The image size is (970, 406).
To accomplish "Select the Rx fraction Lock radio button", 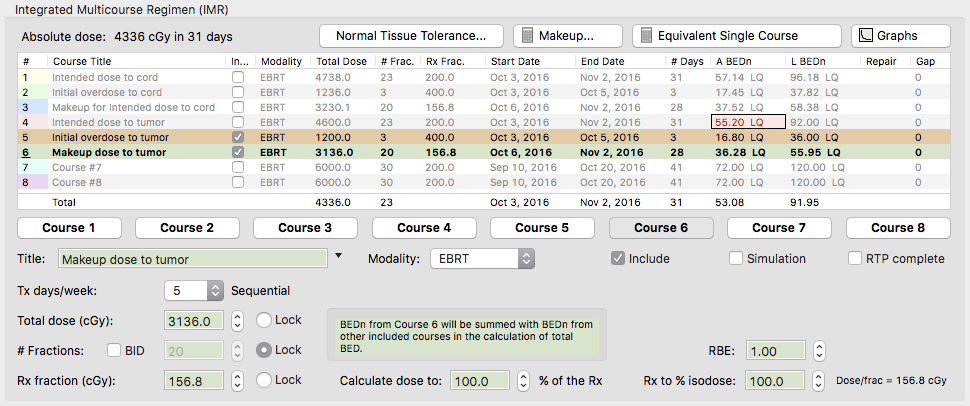I will [x=264, y=380].
